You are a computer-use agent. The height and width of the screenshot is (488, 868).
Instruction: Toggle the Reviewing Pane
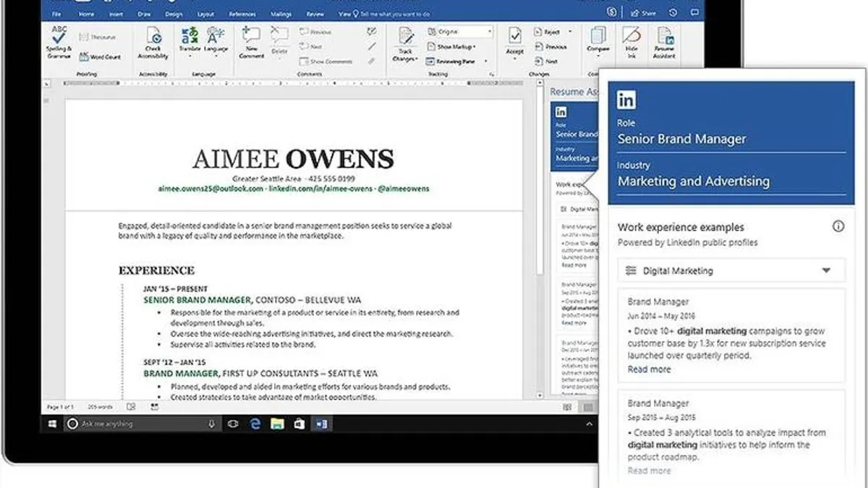pyautogui.click(x=451, y=61)
